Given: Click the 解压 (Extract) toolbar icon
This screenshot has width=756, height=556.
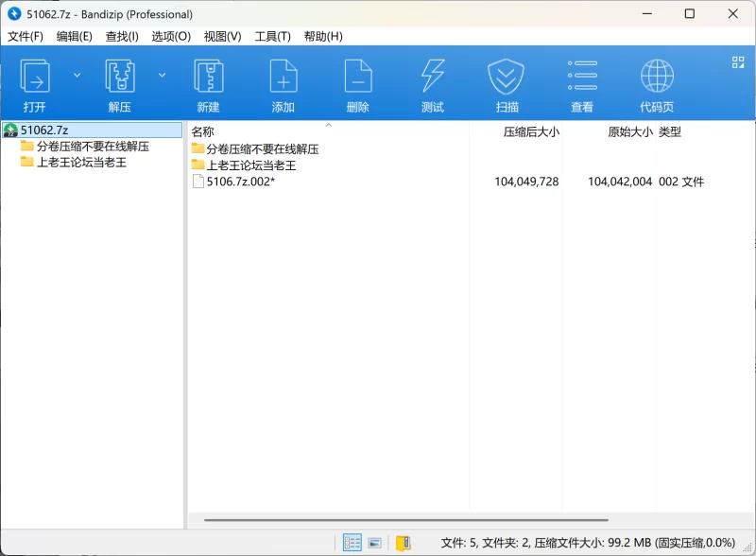Looking at the screenshot, I should pyautogui.click(x=120, y=76).
